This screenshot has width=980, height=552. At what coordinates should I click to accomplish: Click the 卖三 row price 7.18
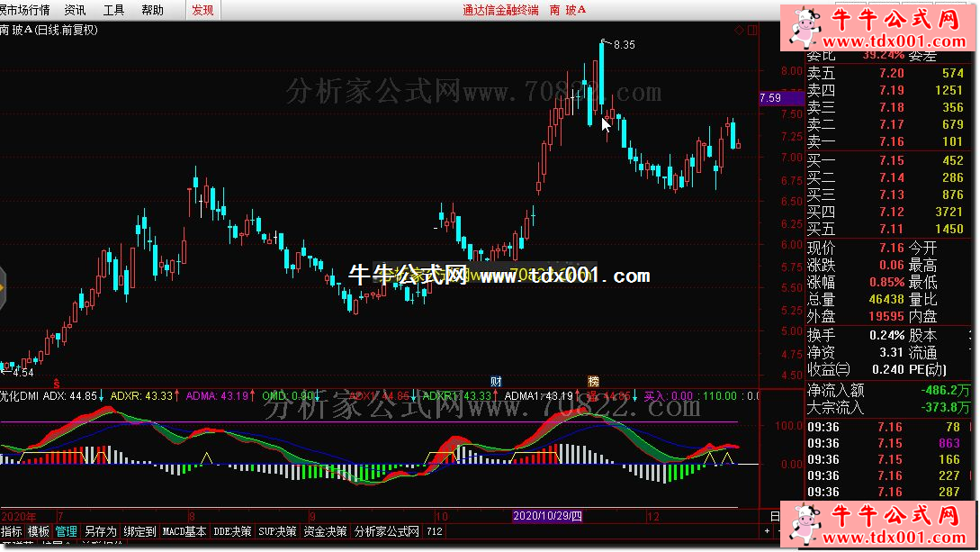point(891,107)
